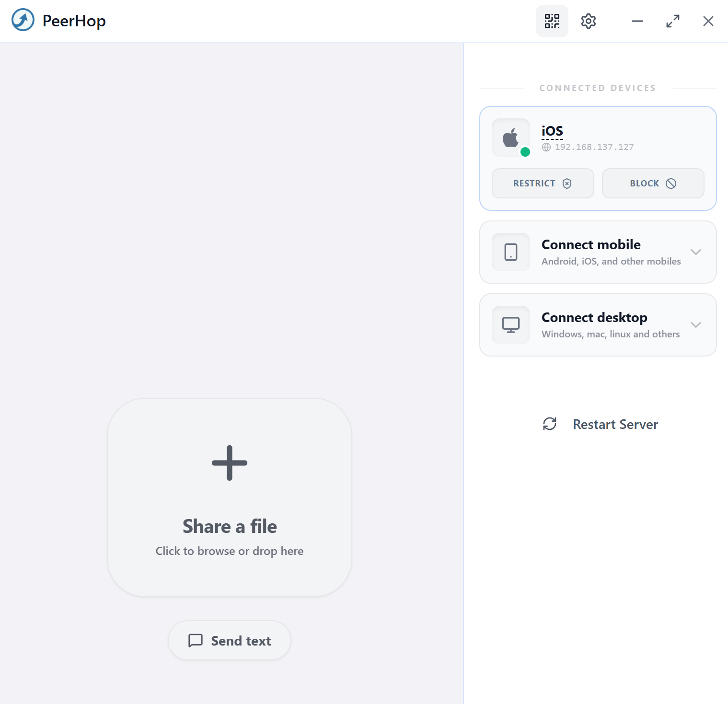Restrict the iOS device
Image resolution: width=728 pixels, height=704 pixels.
click(543, 183)
